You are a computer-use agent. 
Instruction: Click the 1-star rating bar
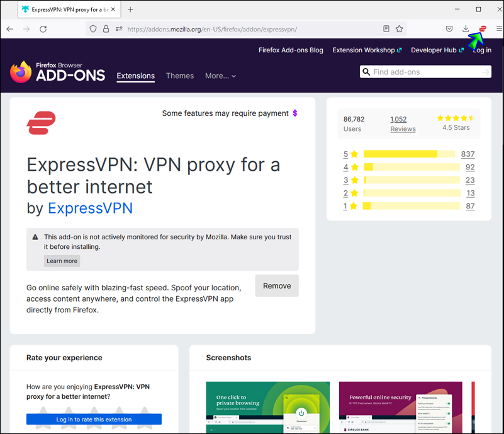coord(412,206)
